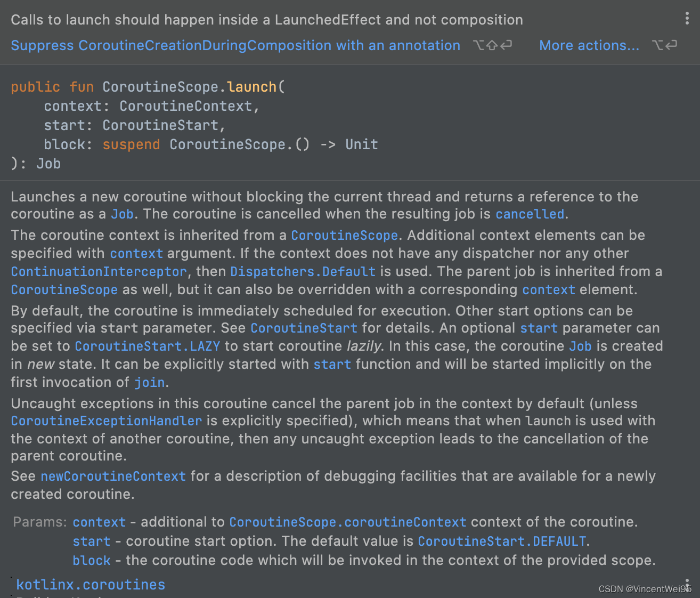Image resolution: width=700 pixels, height=598 pixels.
Task: Open the documentation popup options menu
Action: click(688, 18)
